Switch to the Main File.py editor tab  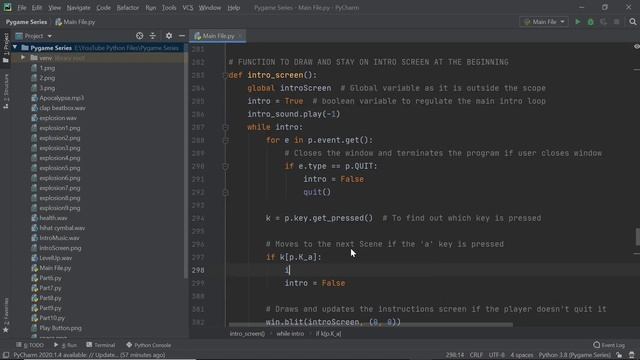pos(218,36)
